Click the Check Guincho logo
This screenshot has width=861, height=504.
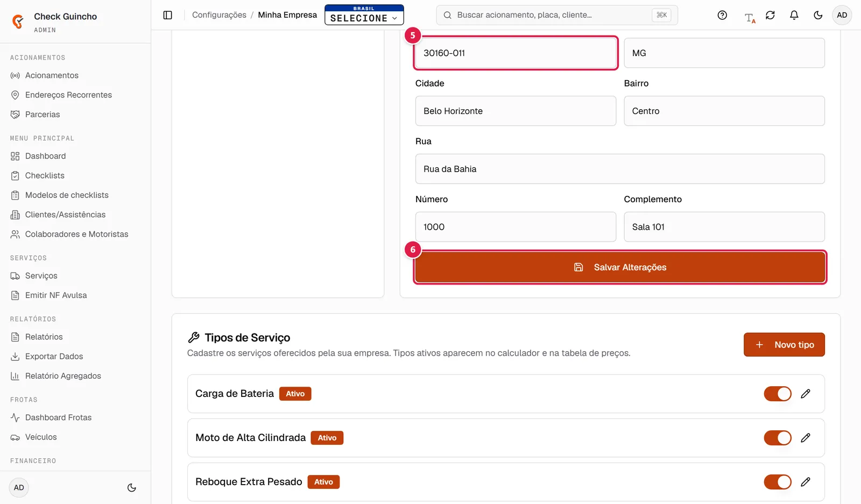click(18, 22)
